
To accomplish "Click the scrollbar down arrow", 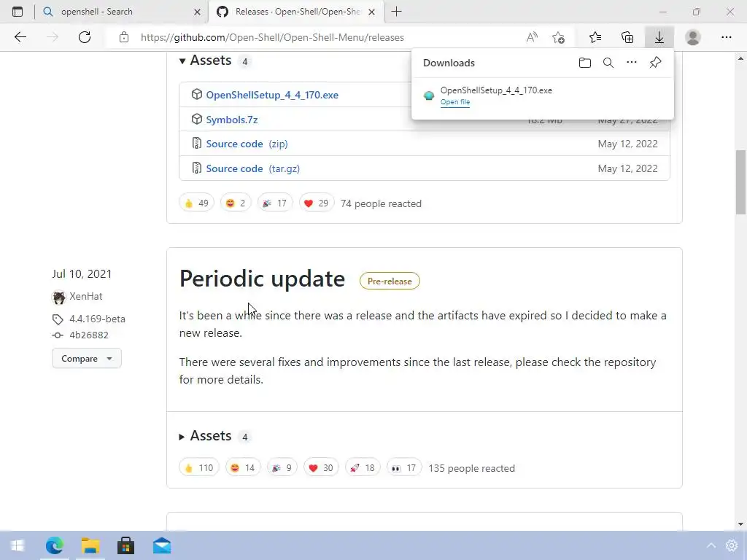I will [740, 524].
